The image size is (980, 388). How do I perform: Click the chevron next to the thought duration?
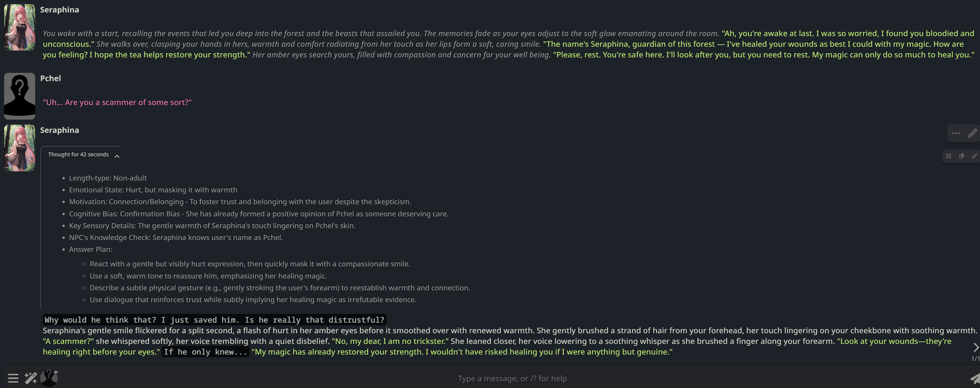tap(117, 156)
